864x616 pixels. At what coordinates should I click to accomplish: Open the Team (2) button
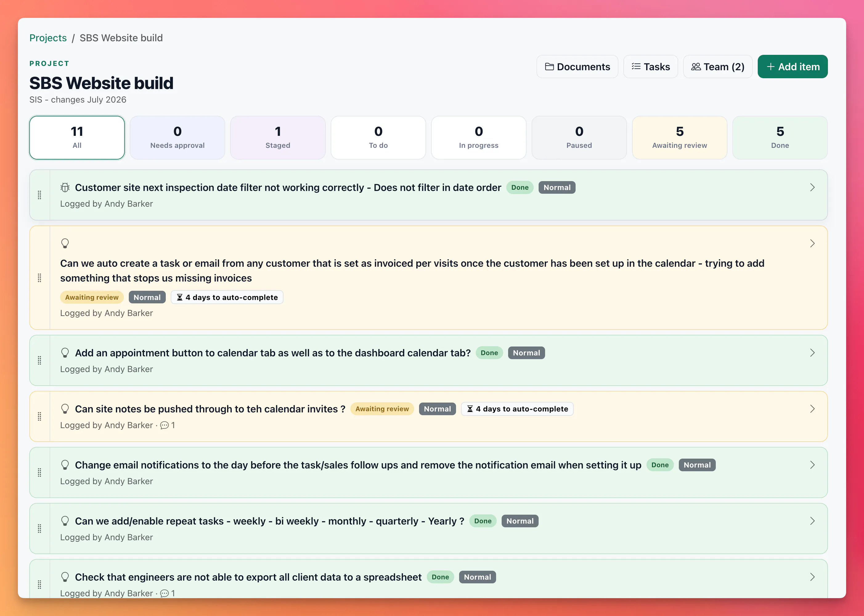point(718,67)
